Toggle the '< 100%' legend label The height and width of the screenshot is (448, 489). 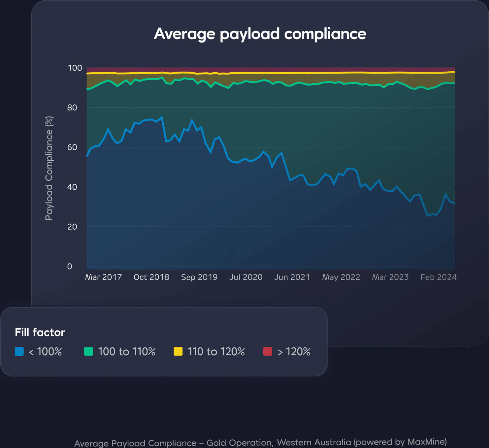(45, 352)
